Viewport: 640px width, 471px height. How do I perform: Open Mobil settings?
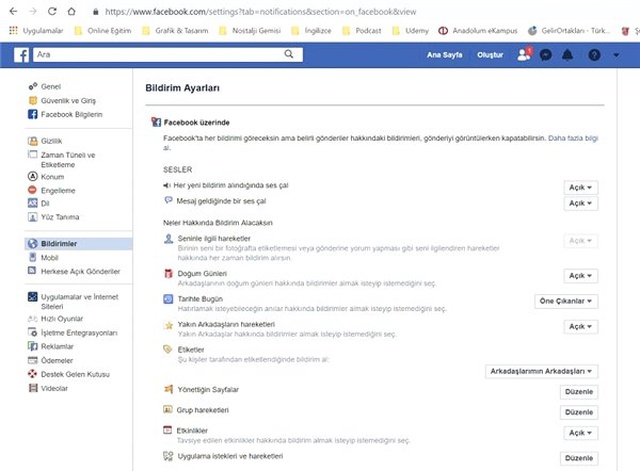pyautogui.click(x=43, y=258)
